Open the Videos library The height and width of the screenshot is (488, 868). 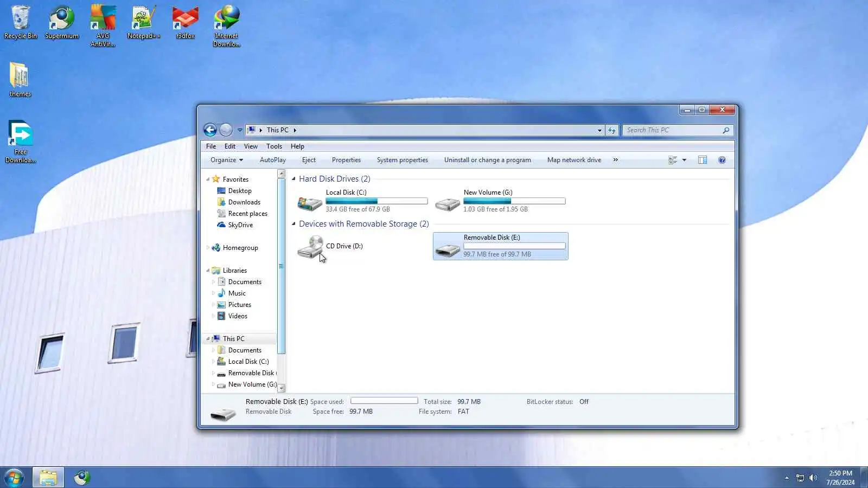pyautogui.click(x=232, y=316)
